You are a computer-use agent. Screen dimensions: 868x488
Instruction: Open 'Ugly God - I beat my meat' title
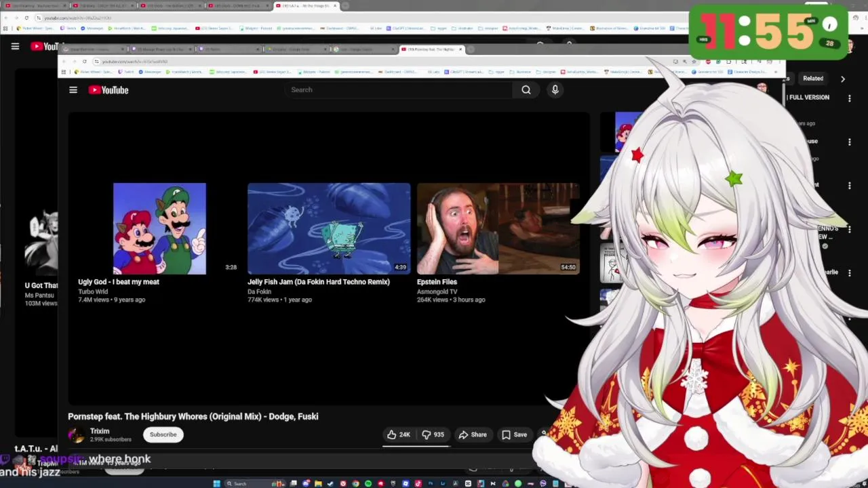[x=119, y=282]
